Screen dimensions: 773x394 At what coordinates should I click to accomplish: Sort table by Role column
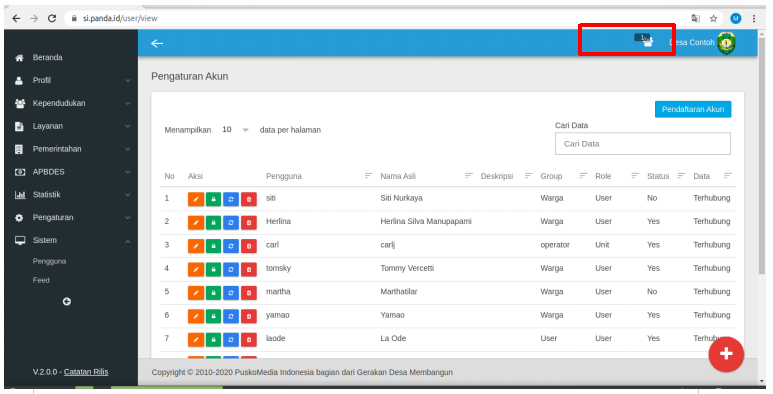coord(635,176)
